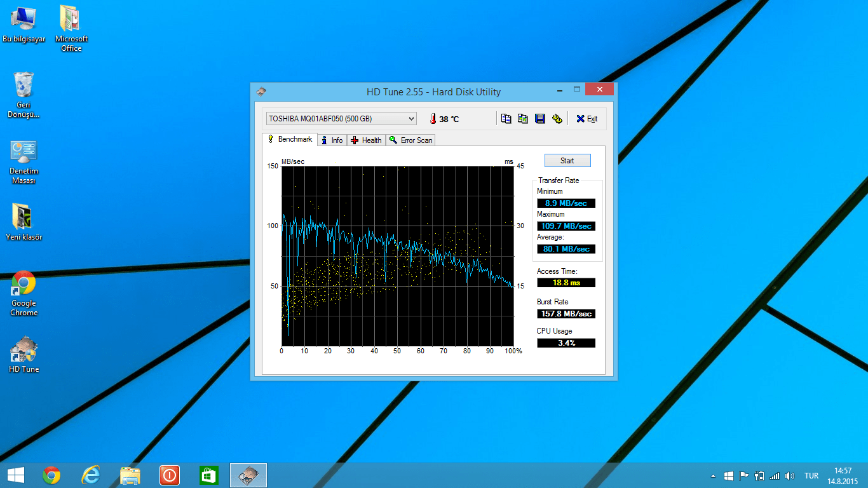Screen dimensions: 868x488
Task: Switch to the Info tab
Action: 332,140
